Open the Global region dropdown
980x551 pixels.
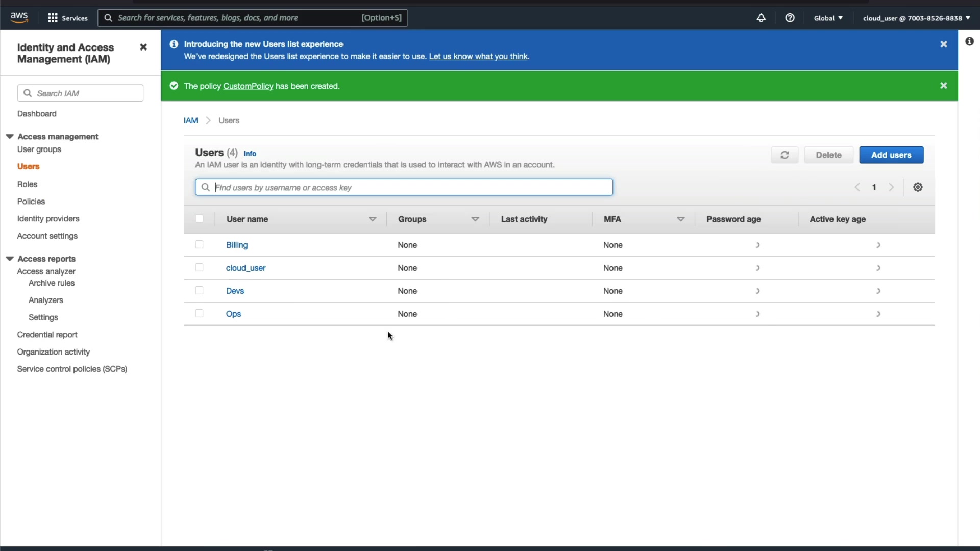pyautogui.click(x=828, y=18)
